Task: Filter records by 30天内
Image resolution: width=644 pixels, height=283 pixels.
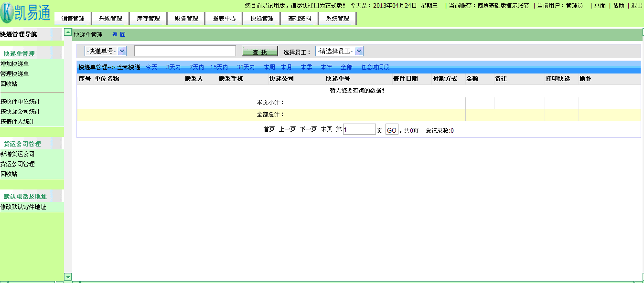Action: (246, 67)
